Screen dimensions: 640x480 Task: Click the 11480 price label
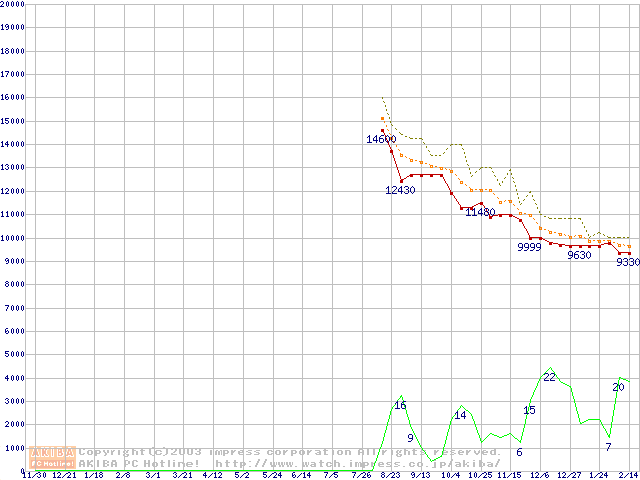tap(480, 212)
